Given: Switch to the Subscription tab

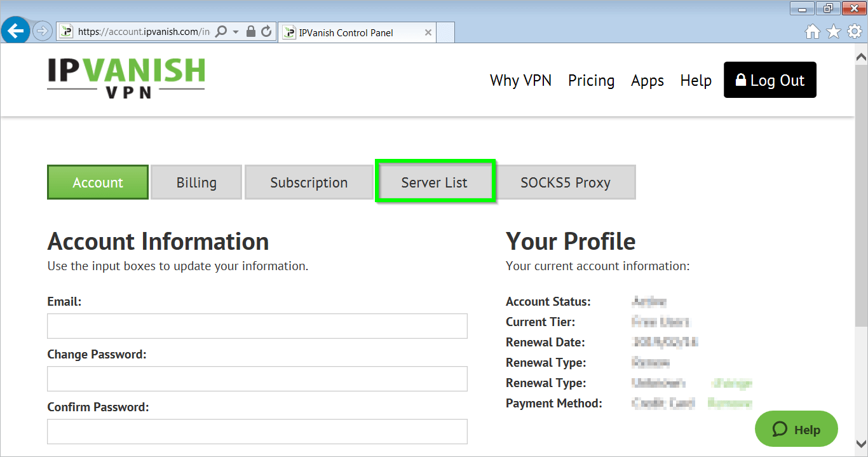Looking at the screenshot, I should pyautogui.click(x=309, y=182).
